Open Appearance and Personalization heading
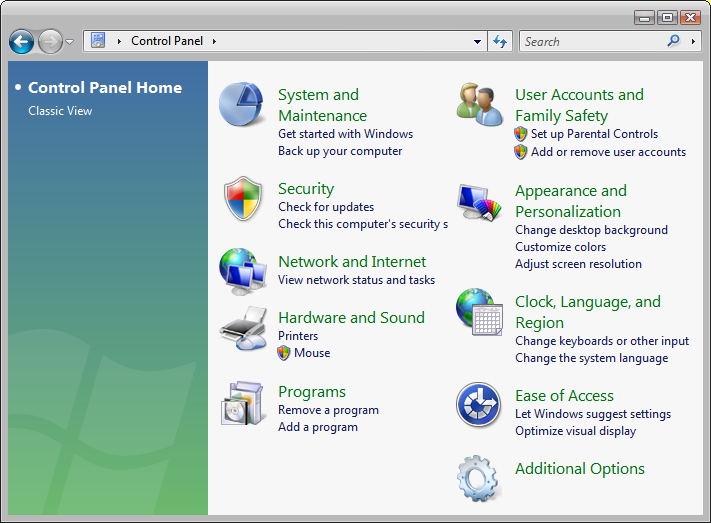The image size is (711, 523). pyautogui.click(x=571, y=201)
